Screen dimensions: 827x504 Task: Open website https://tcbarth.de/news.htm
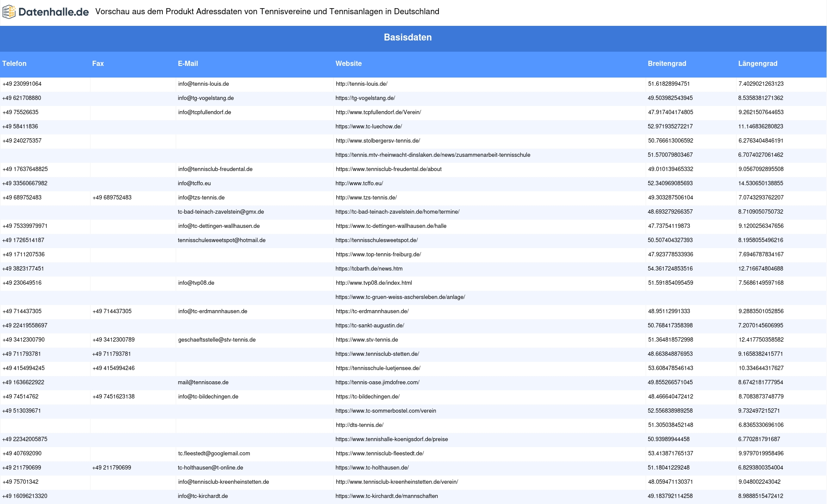pyautogui.click(x=369, y=269)
